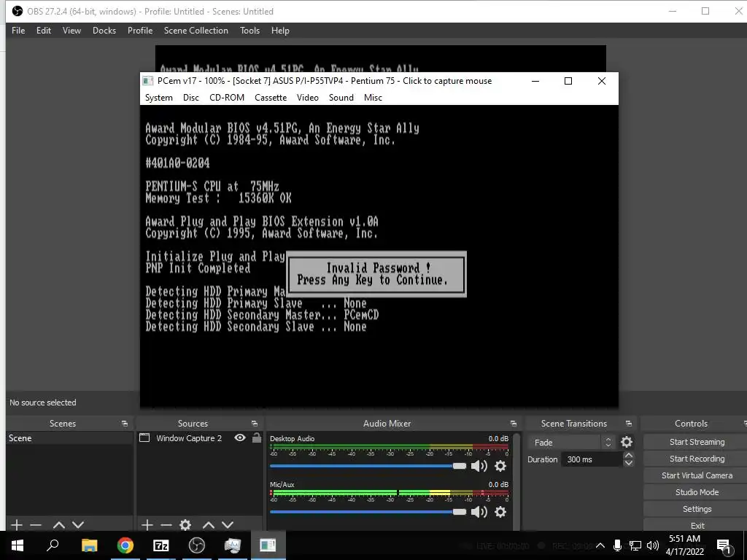Undock Audio Mixer panel icon

pos(513,424)
